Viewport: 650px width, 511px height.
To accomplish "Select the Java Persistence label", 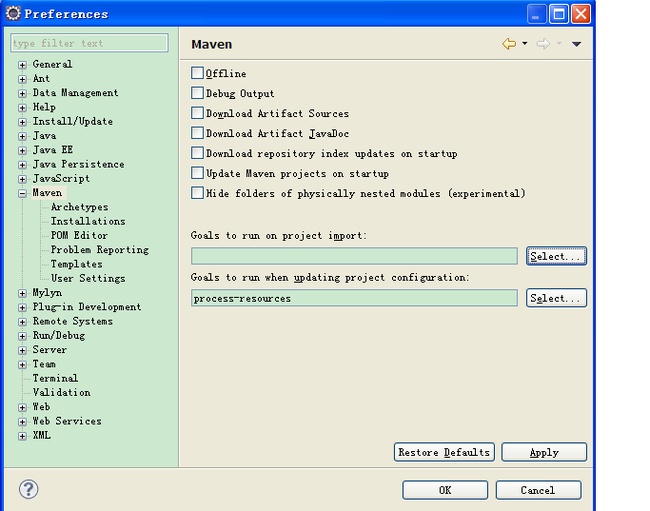I will coord(78,164).
